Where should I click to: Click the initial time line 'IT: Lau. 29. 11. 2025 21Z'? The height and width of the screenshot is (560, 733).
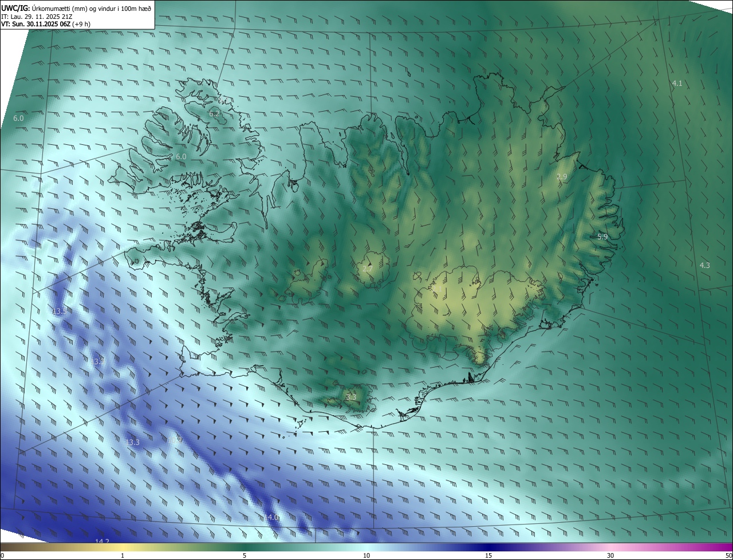(x=37, y=16)
